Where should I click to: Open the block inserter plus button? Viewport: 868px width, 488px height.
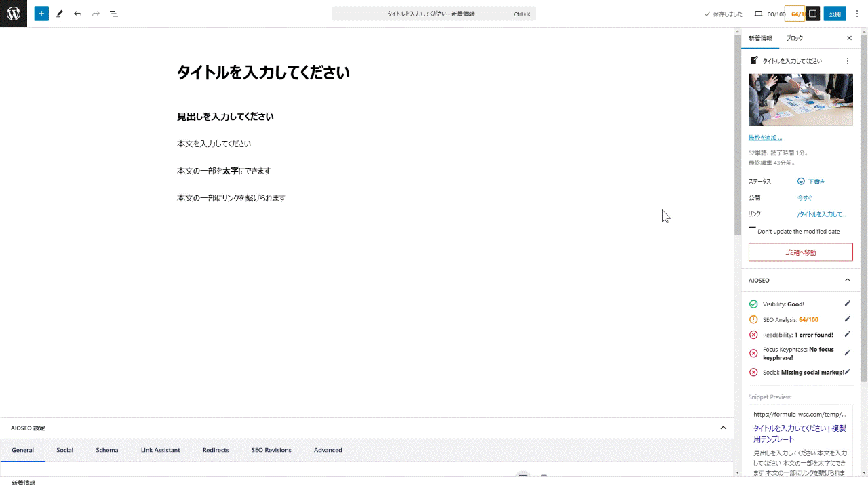coord(41,14)
